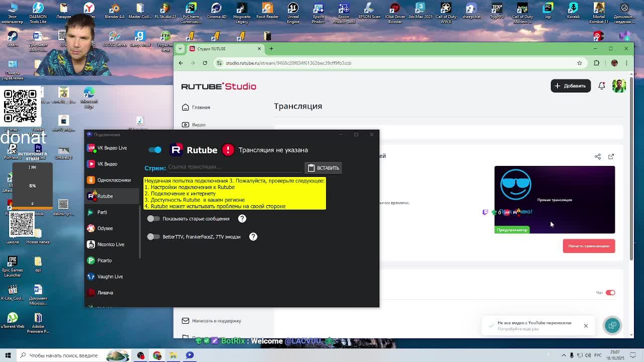Viewport: 644px width, 362px height.
Task: Click Написать в поддержку link
Action: 211,321
